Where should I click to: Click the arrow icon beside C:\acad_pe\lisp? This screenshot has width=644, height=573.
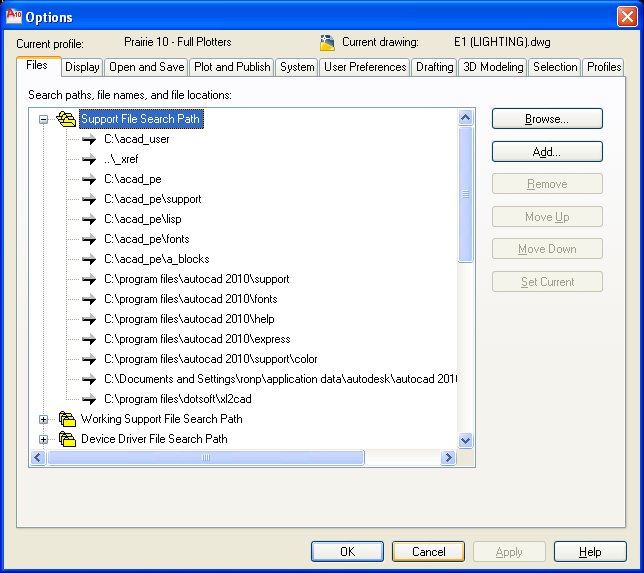(x=89, y=219)
